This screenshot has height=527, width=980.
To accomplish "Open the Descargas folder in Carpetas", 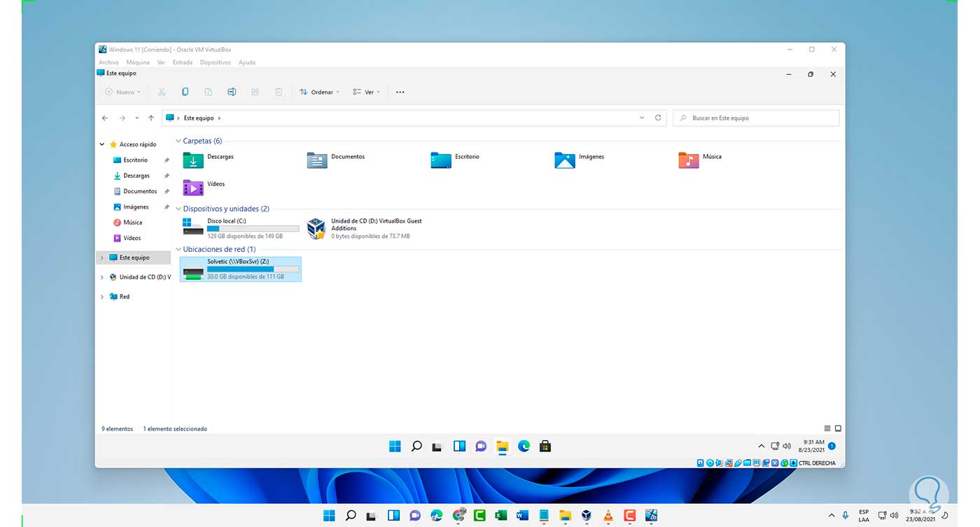I will [208, 160].
